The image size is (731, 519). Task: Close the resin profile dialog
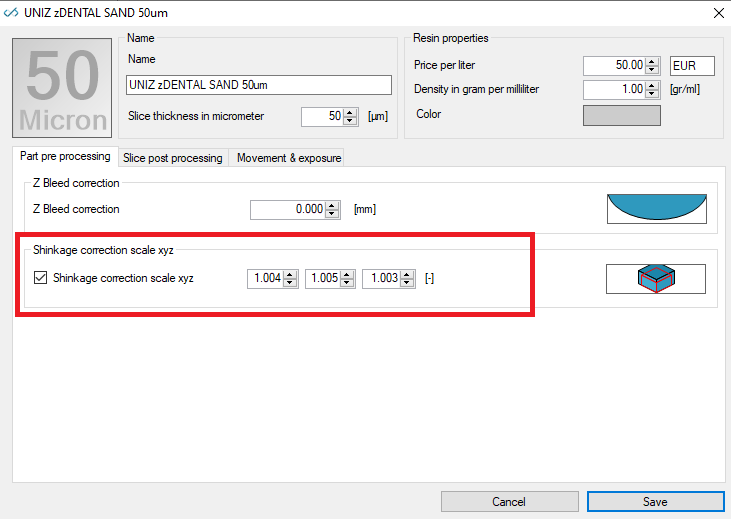pyautogui.click(x=718, y=13)
